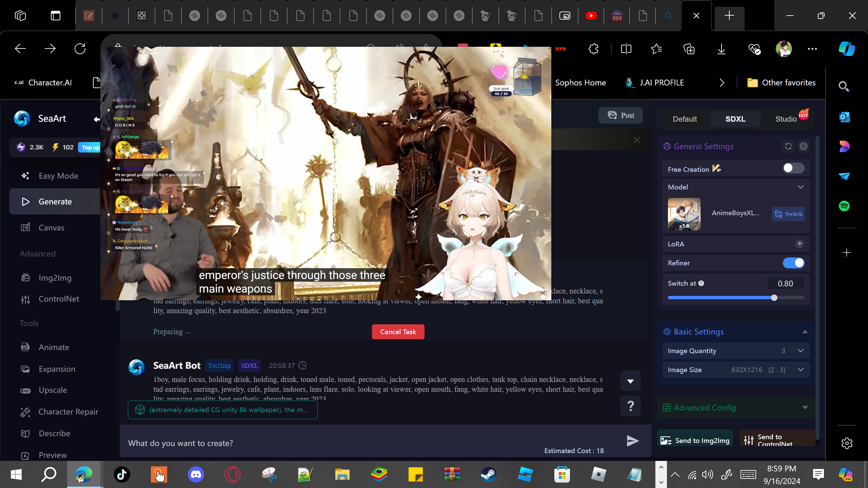868x488 pixels.
Task: Reset General Settings with refresh icon
Action: point(788,146)
